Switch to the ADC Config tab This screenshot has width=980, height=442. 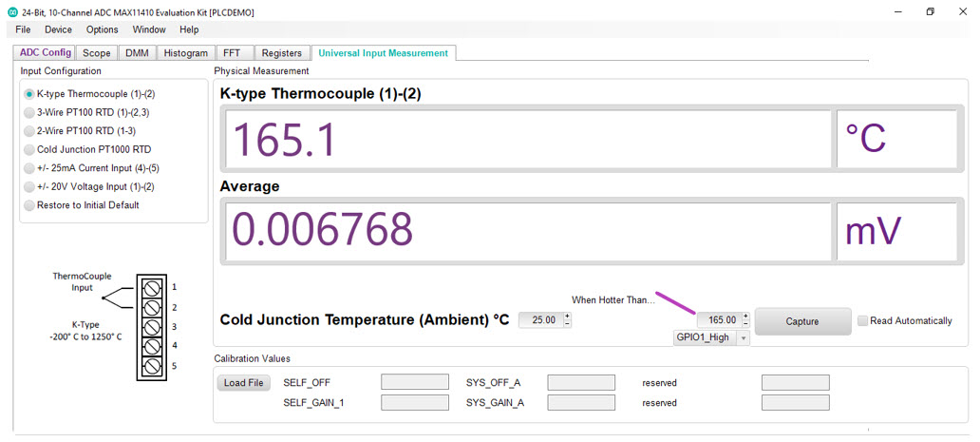click(45, 53)
